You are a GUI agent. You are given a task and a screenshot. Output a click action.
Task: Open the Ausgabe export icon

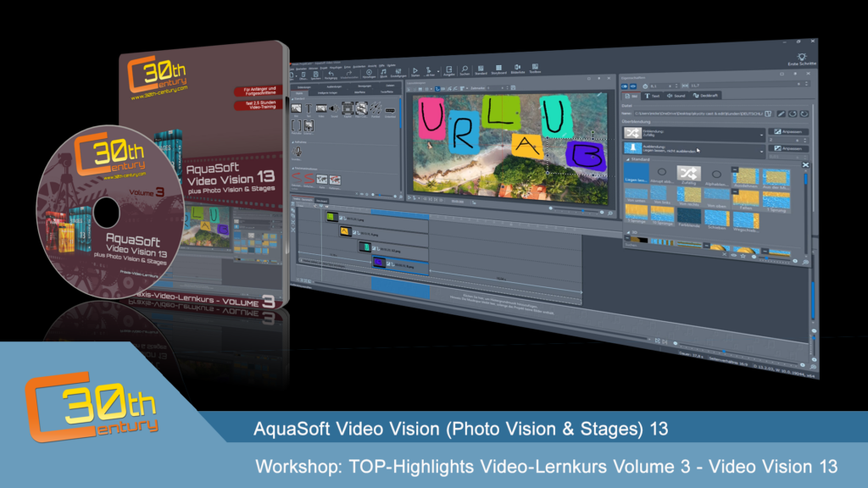pyautogui.click(x=449, y=69)
